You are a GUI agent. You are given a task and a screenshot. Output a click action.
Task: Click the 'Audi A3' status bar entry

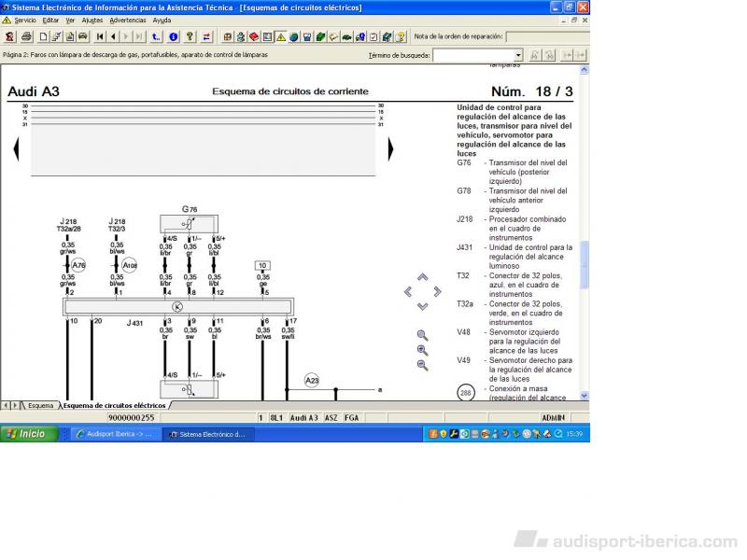tap(304, 417)
